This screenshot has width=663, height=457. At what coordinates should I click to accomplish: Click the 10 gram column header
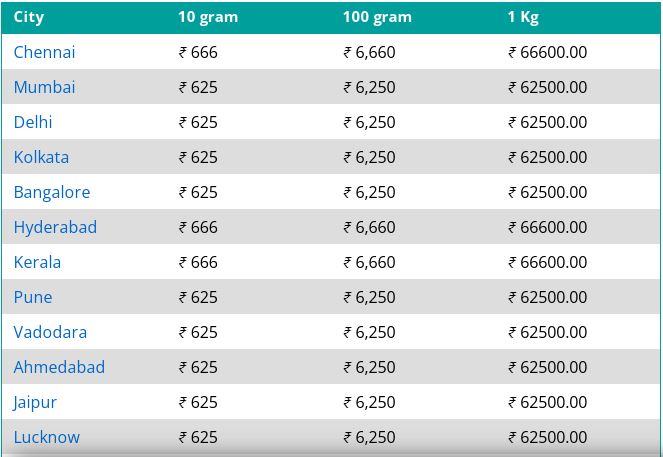point(208,17)
